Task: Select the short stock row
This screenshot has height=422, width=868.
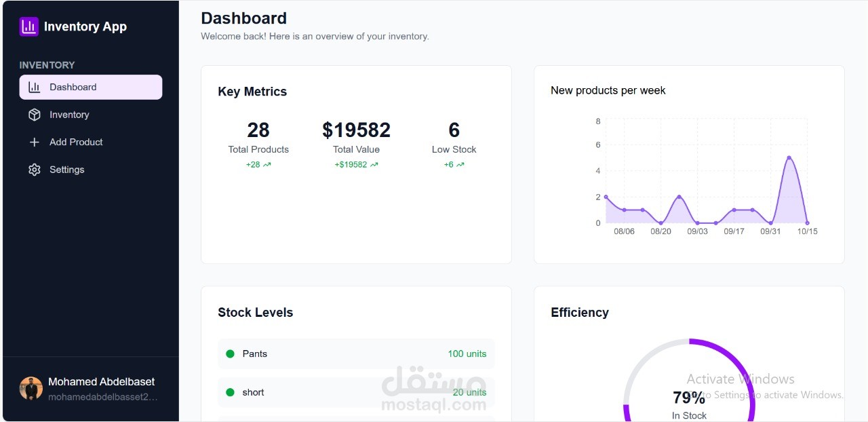Action: pos(356,392)
